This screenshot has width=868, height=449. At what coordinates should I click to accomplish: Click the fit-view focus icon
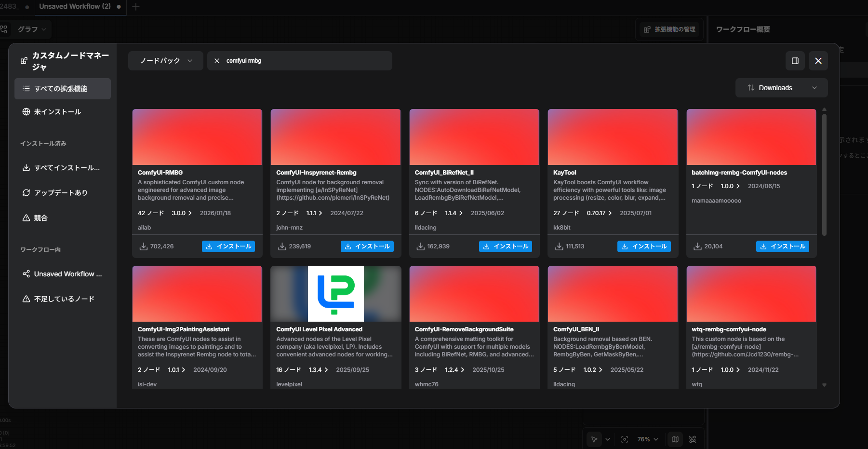pos(625,439)
